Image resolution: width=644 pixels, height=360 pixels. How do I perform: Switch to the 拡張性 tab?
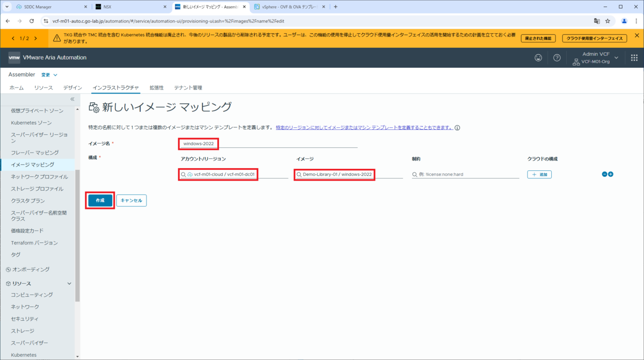pos(156,88)
